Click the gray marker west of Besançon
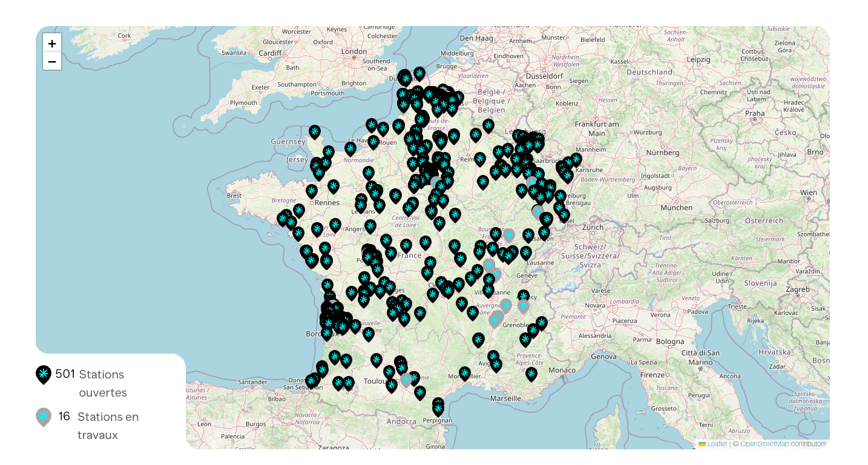 [x=509, y=235]
